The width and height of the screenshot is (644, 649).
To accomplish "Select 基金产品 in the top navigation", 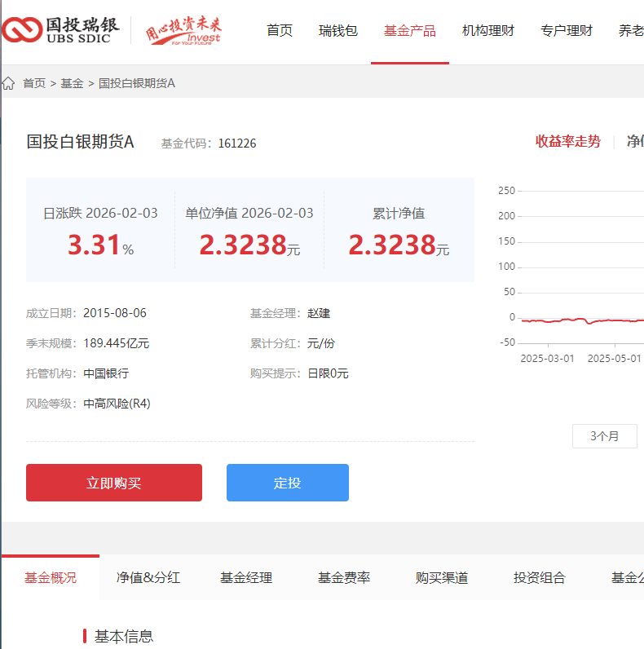I will pyautogui.click(x=410, y=31).
